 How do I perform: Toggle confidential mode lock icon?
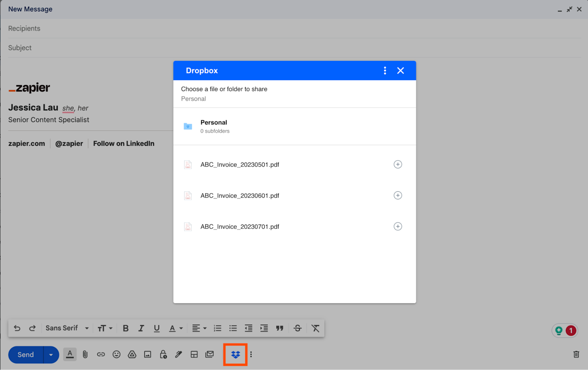point(163,354)
